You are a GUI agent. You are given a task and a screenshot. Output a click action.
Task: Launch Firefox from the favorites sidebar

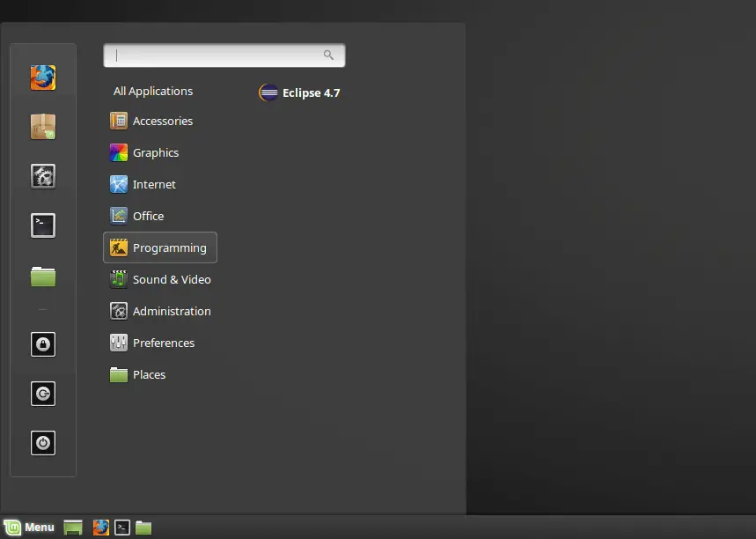43,78
